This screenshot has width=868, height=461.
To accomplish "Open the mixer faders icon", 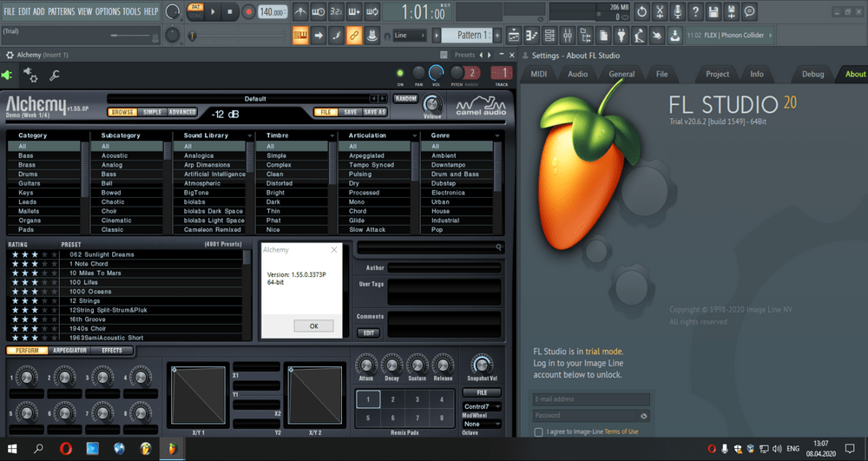I will [x=568, y=36].
